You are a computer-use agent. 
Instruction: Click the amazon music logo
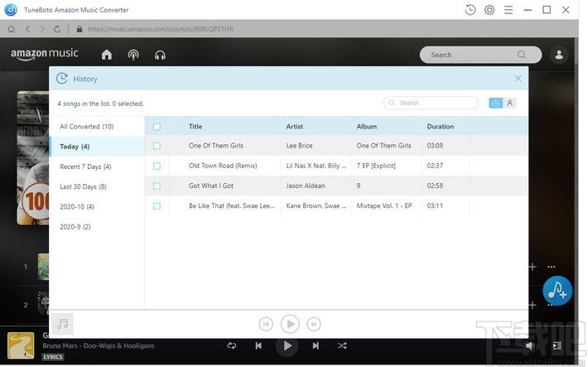click(45, 54)
